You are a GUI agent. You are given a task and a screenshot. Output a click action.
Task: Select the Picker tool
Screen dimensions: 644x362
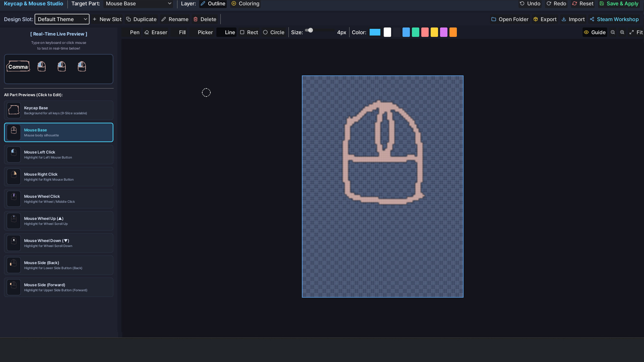coord(202,33)
